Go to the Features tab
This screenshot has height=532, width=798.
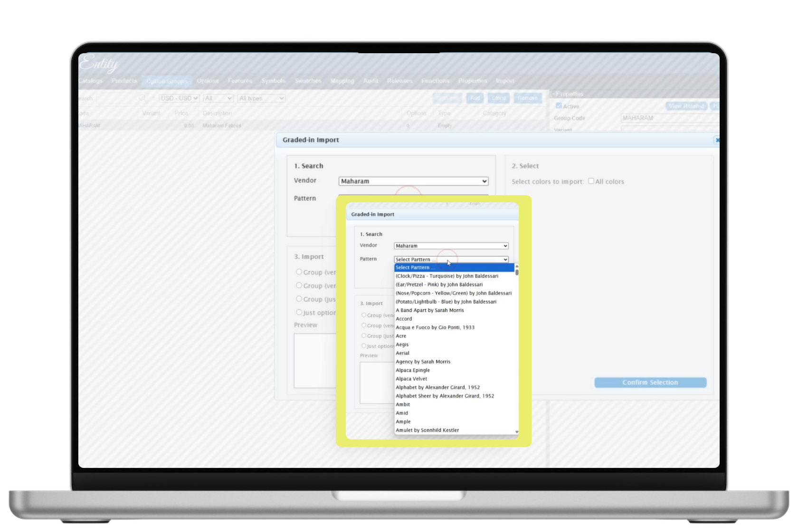pyautogui.click(x=240, y=81)
